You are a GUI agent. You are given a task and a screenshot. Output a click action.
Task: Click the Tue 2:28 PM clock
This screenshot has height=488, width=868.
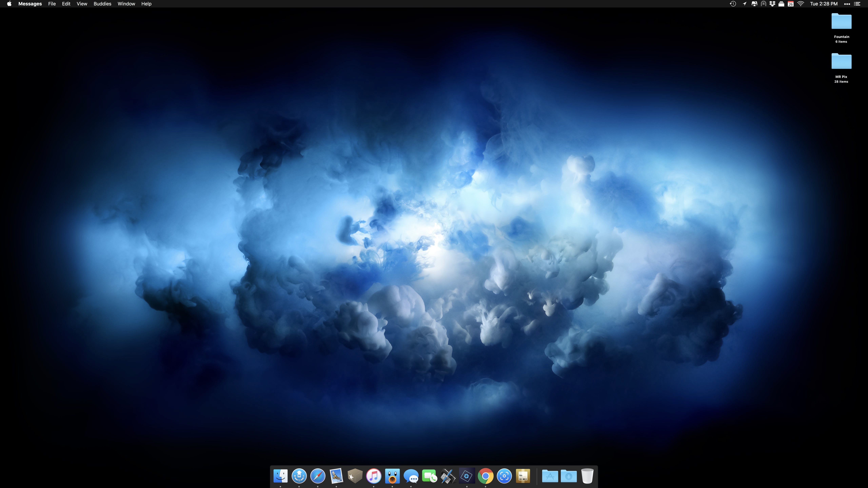pyautogui.click(x=824, y=4)
